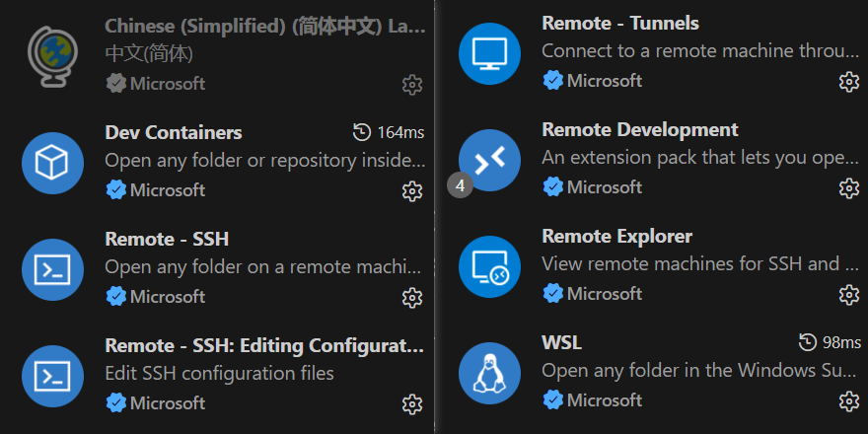Click the Chinese Language Pack globe icon
Viewport: 868px width, 434px height.
pos(52,56)
